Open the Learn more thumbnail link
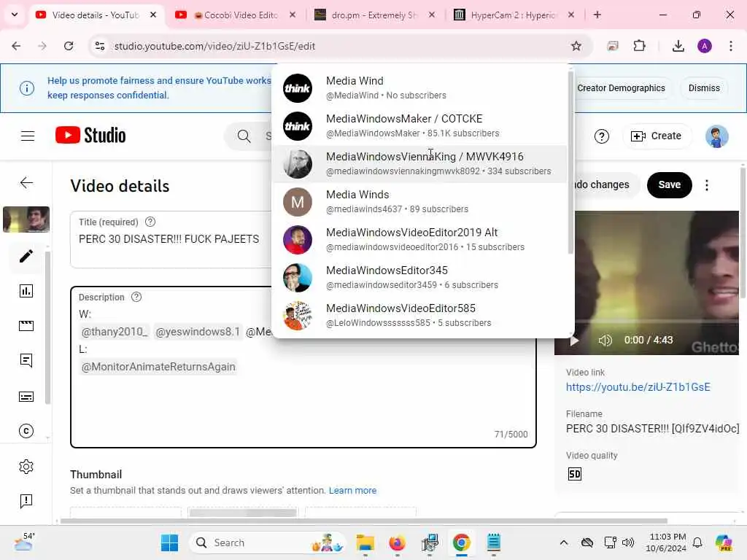This screenshot has height=560, width=747. pyautogui.click(x=352, y=491)
